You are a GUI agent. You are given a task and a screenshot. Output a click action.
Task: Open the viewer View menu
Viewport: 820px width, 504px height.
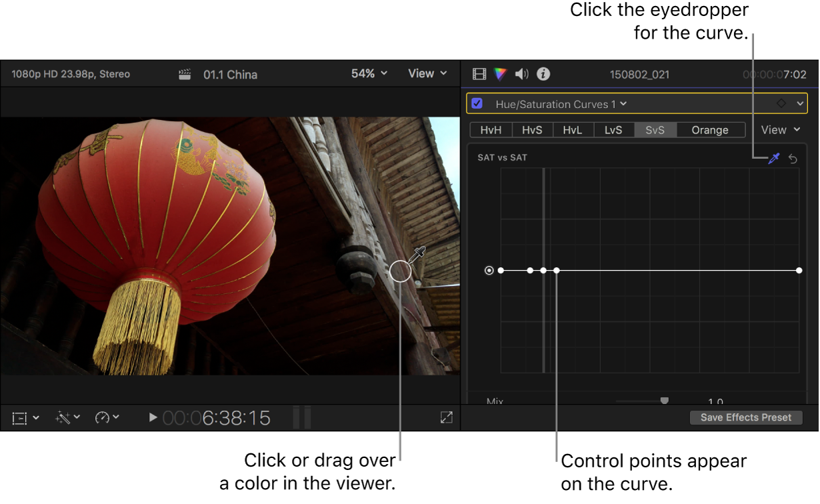427,73
